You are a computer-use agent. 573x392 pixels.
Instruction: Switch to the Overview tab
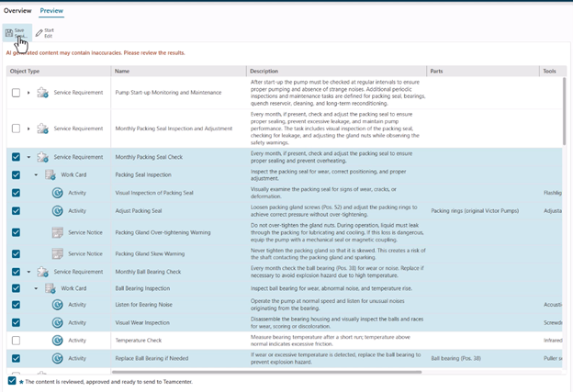pos(17,10)
